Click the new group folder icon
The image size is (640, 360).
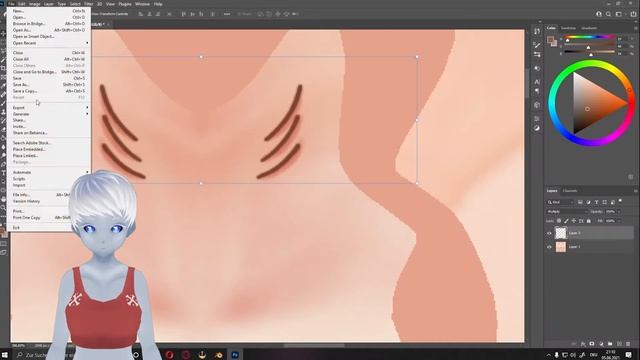[610, 344]
